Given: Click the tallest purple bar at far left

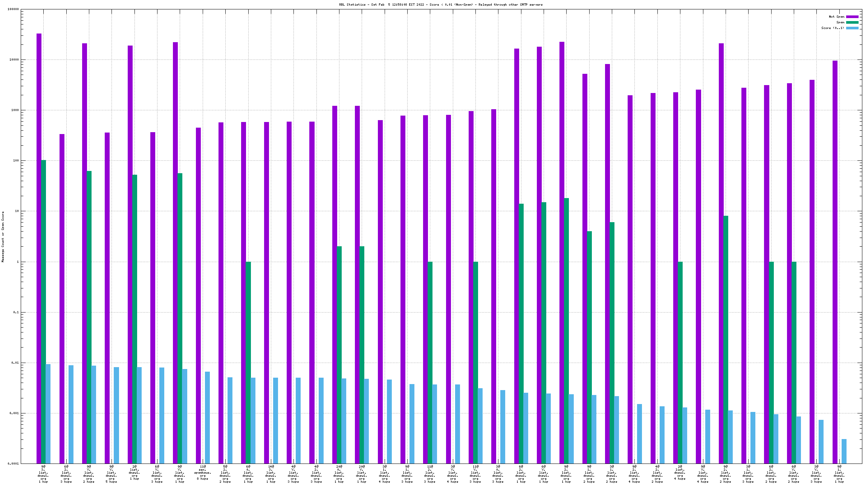Looking at the screenshot, I should (x=39, y=226).
